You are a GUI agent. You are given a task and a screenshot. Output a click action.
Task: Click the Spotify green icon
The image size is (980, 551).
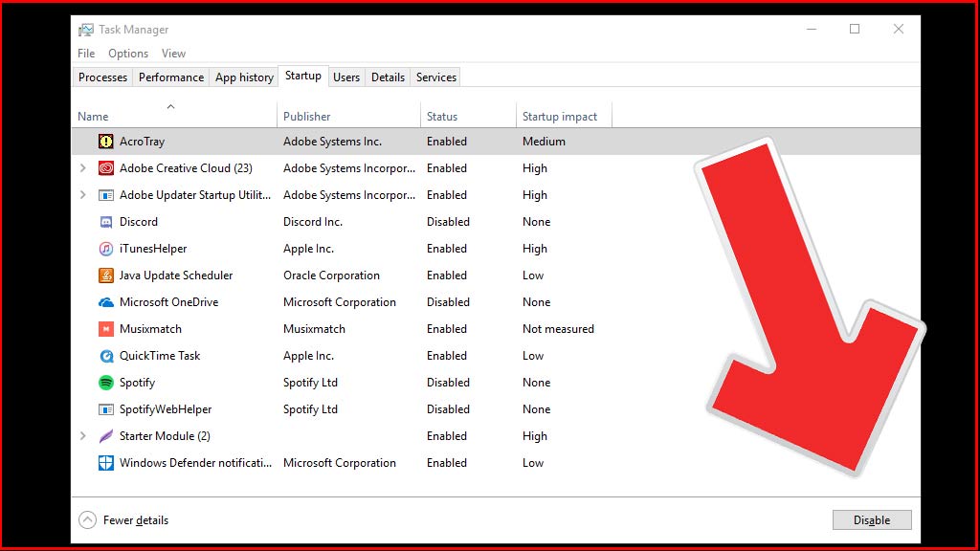105,382
